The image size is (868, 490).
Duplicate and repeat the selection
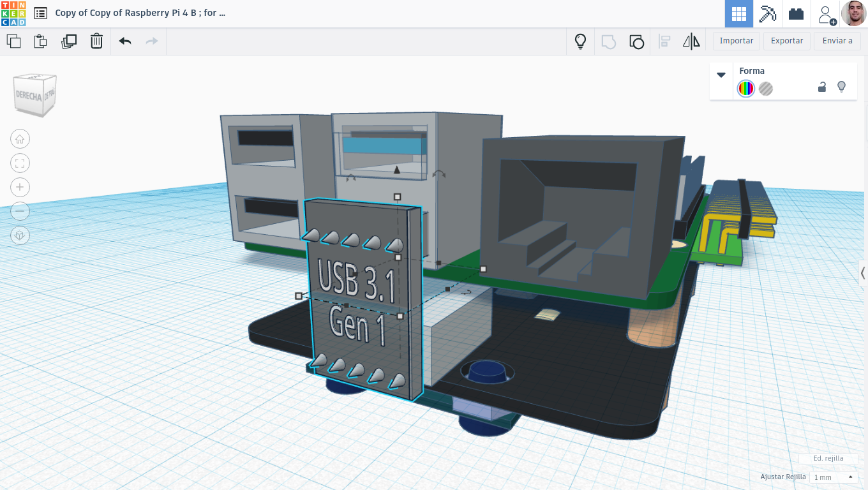pos(69,41)
